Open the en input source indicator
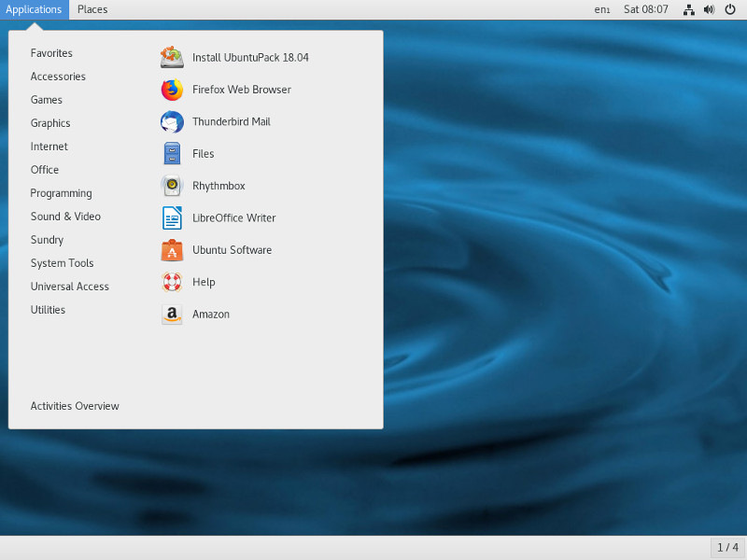Image resolution: width=747 pixels, height=560 pixels. point(602,9)
